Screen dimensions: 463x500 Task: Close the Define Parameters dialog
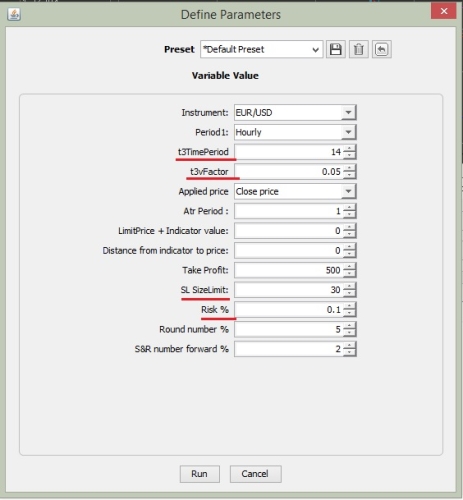click(443, 11)
